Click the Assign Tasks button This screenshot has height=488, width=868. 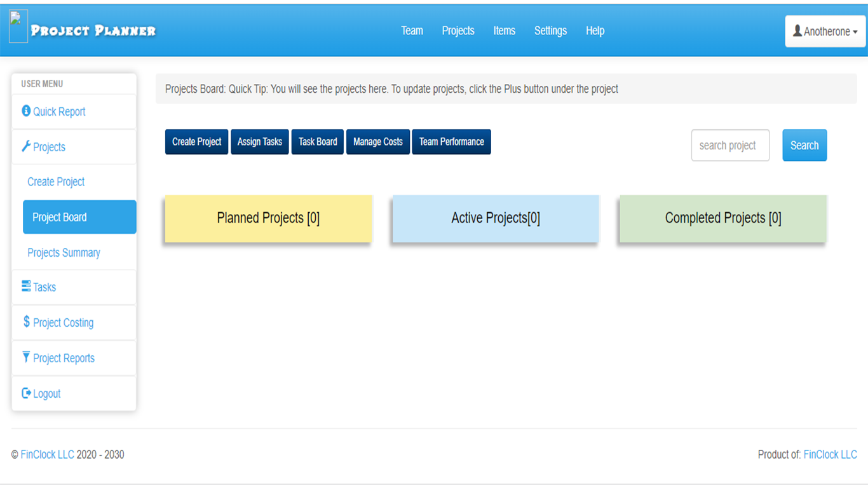pos(259,142)
